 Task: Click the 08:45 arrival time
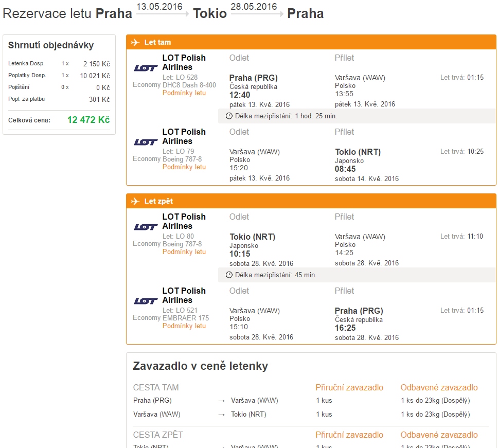pos(345,169)
